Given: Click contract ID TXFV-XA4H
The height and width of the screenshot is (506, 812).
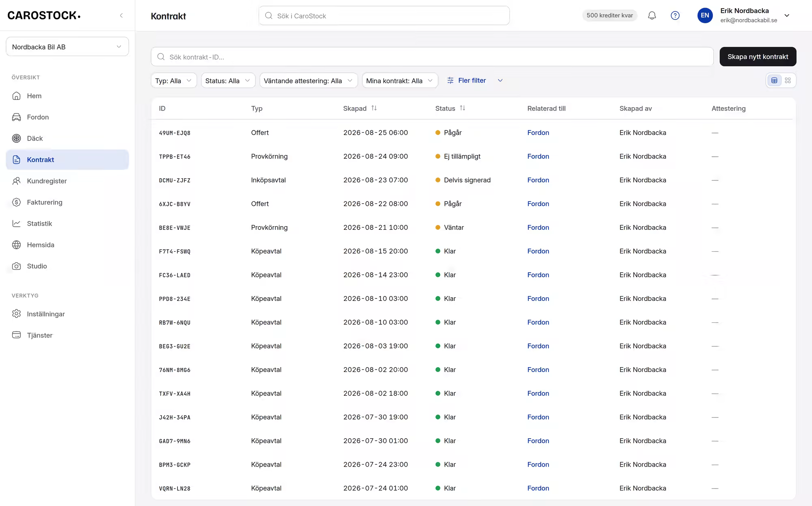Looking at the screenshot, I should point(175,394).
